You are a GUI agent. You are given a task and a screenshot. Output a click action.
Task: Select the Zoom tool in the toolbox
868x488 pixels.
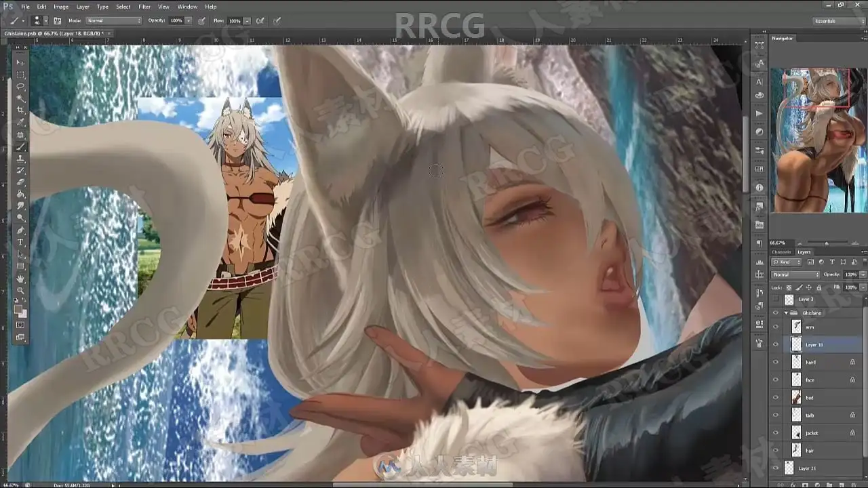click(20, 291)
